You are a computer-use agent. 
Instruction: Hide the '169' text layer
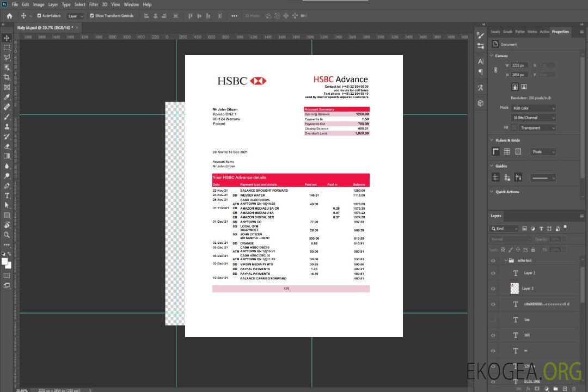493,335
